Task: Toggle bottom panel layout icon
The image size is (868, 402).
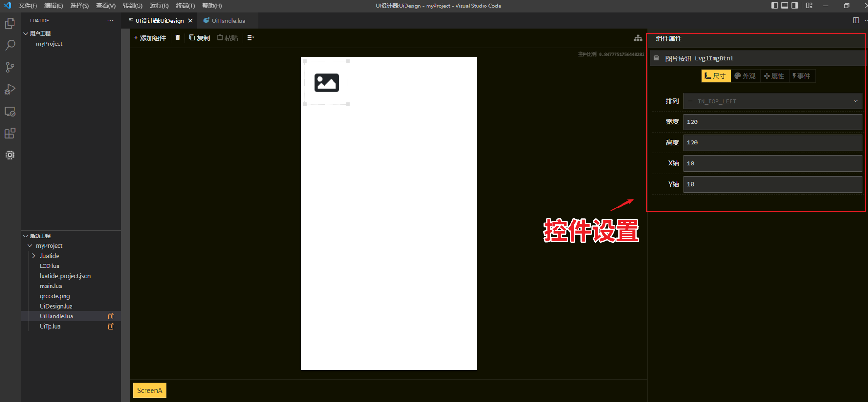Action: (x=785, y=6)
